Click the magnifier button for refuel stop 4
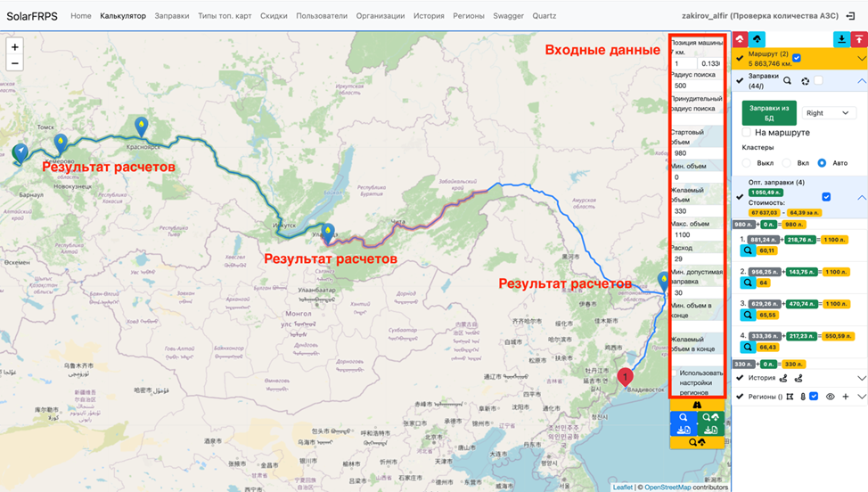This screenshot has height=492, width=868. point(748,347)
